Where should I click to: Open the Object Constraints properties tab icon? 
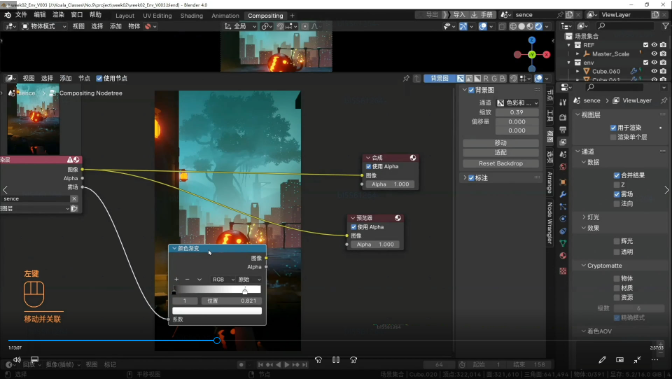pos(563,231)
